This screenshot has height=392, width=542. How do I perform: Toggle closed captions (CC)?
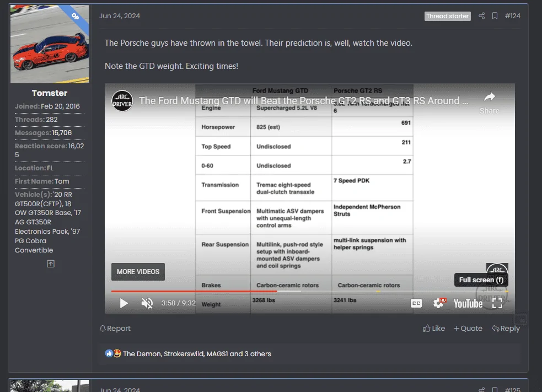(x=416, y=303)
